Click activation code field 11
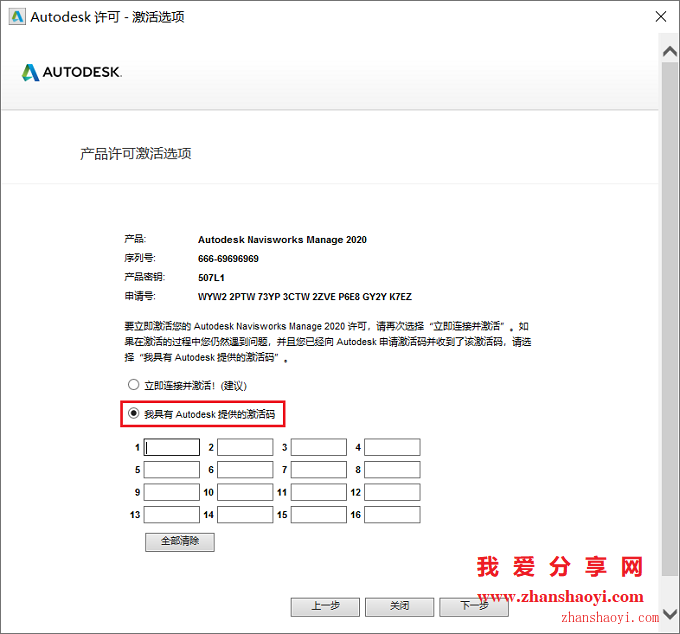 pos(319,492)
